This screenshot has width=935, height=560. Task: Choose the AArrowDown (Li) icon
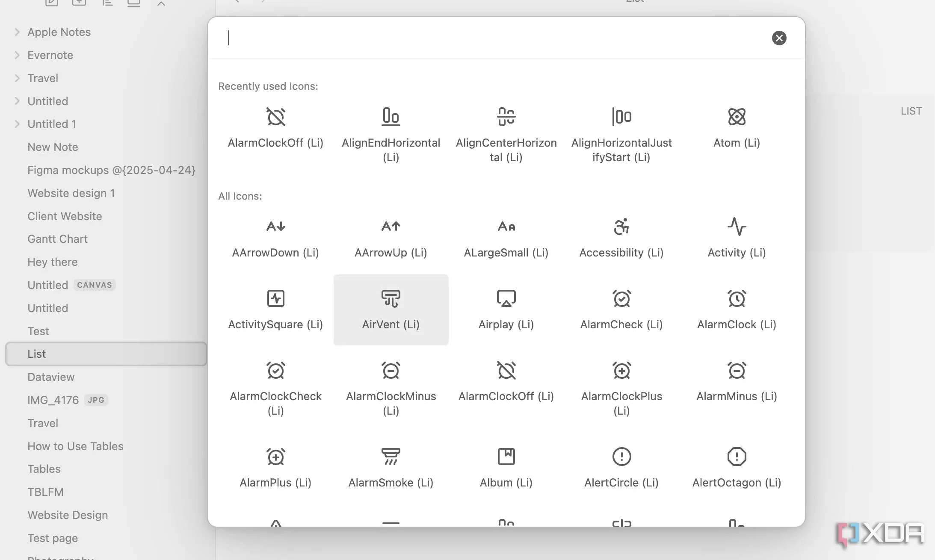tap(275, 238)
